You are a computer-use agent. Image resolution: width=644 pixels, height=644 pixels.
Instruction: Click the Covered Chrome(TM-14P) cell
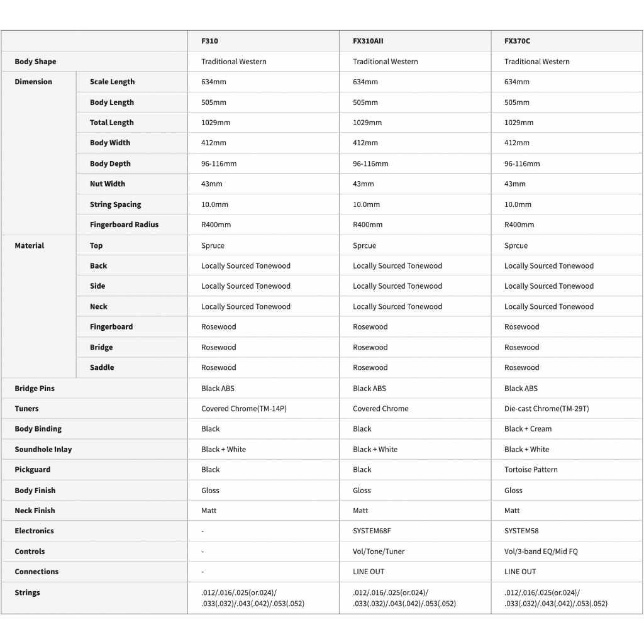[x=244, y=408]
